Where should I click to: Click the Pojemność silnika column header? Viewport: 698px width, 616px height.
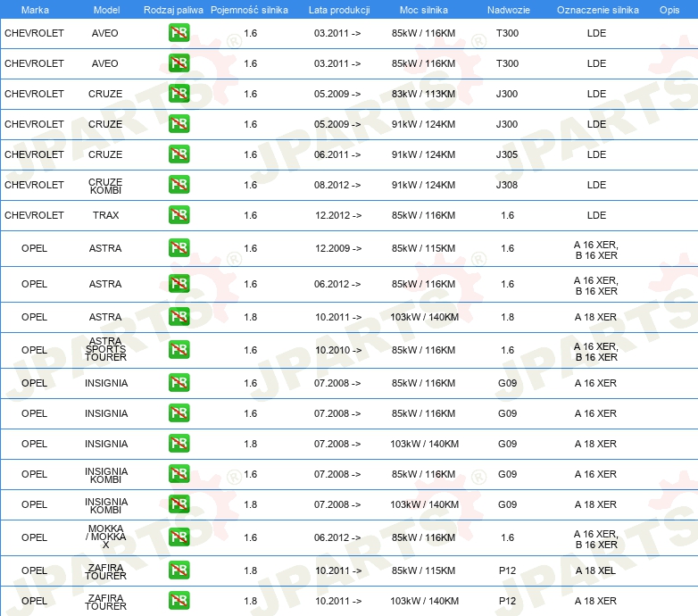click(x=249, y=10)
